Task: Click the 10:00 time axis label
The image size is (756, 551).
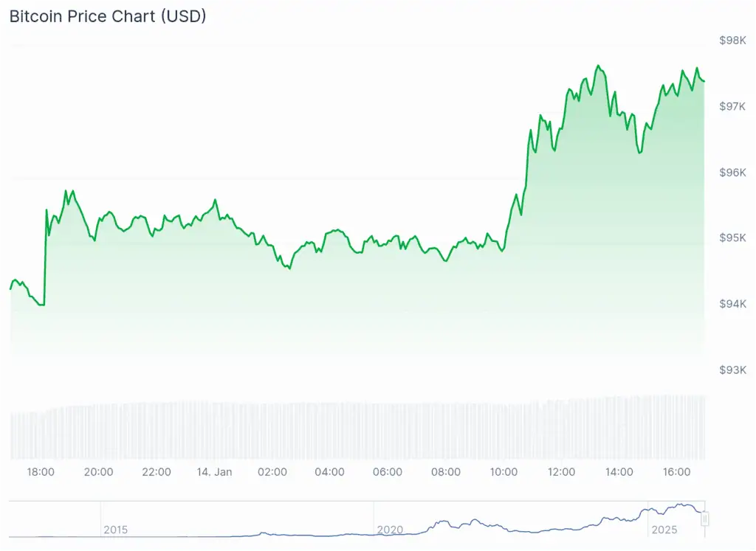Action: point(504,472)
